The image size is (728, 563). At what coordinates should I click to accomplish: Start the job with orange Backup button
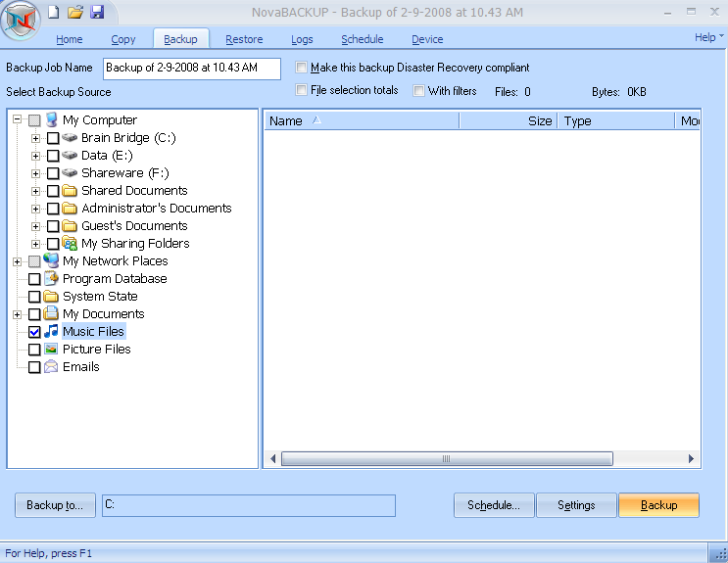[658, 505]
